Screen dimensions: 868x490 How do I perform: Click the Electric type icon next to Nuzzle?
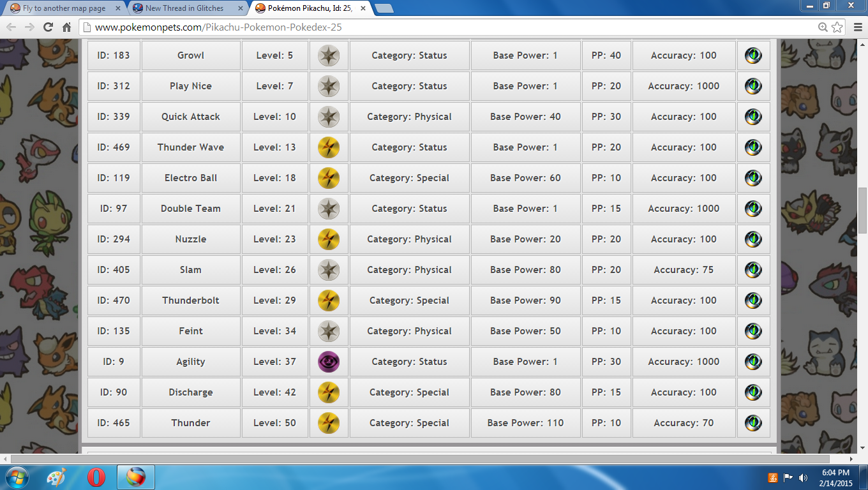tap(329, 239)
